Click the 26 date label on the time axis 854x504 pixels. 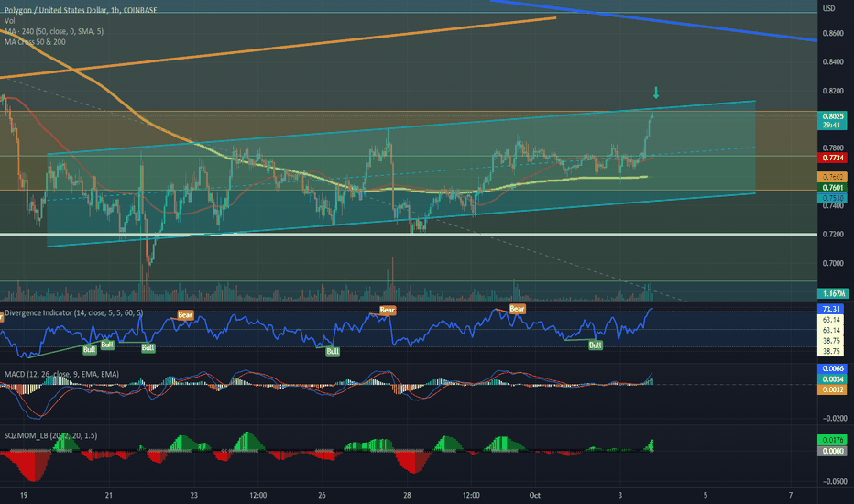(322, 495)
